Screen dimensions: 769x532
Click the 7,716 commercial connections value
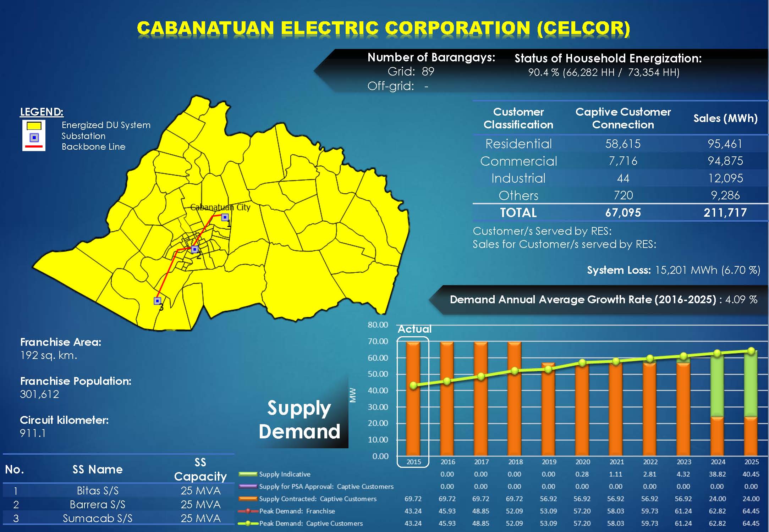pos(623,161)
